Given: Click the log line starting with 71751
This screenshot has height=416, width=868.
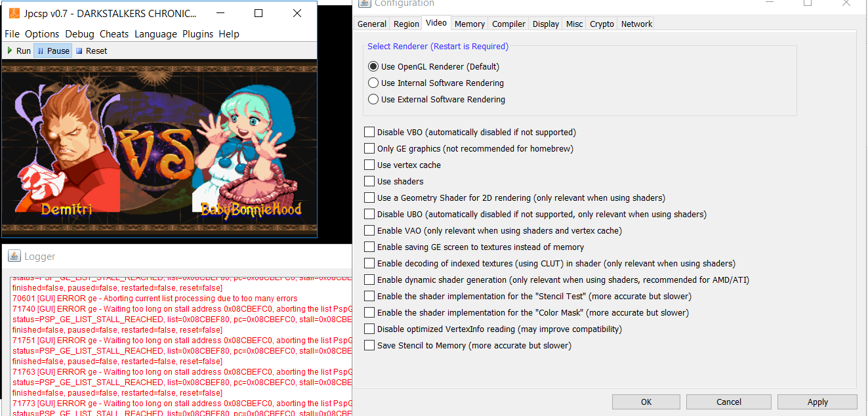Looking at the screenshot, I should tap(182, 340).
